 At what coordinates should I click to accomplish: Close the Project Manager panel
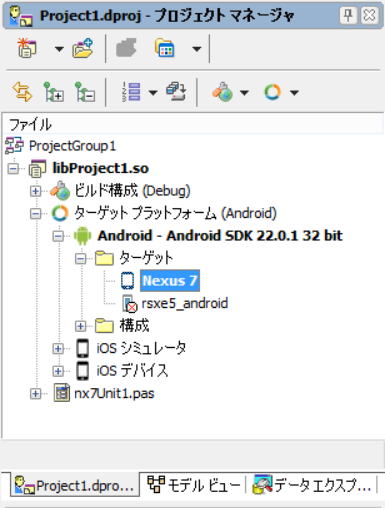(x=370, y=15)
